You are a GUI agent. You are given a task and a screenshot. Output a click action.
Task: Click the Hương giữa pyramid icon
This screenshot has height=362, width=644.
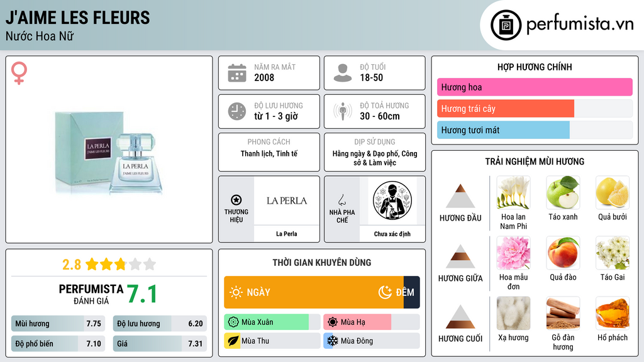point(460,256)
